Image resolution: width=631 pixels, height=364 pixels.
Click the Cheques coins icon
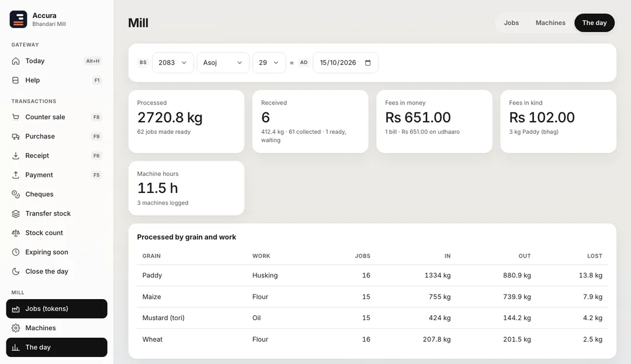coord(16,194)
